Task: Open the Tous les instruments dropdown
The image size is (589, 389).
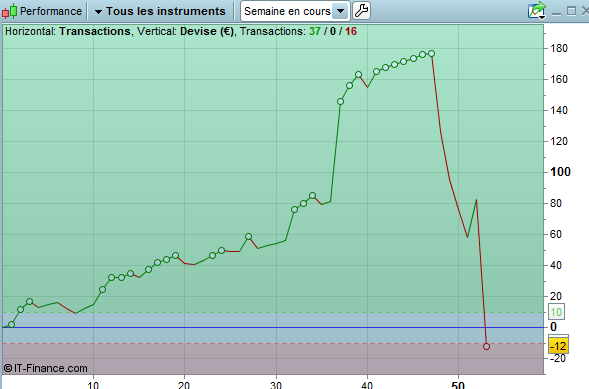Action: pos(160,11)
